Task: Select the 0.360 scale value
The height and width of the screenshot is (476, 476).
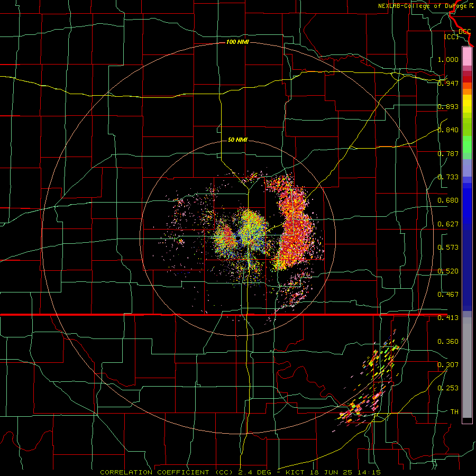Action: click(x=448, y=342)
